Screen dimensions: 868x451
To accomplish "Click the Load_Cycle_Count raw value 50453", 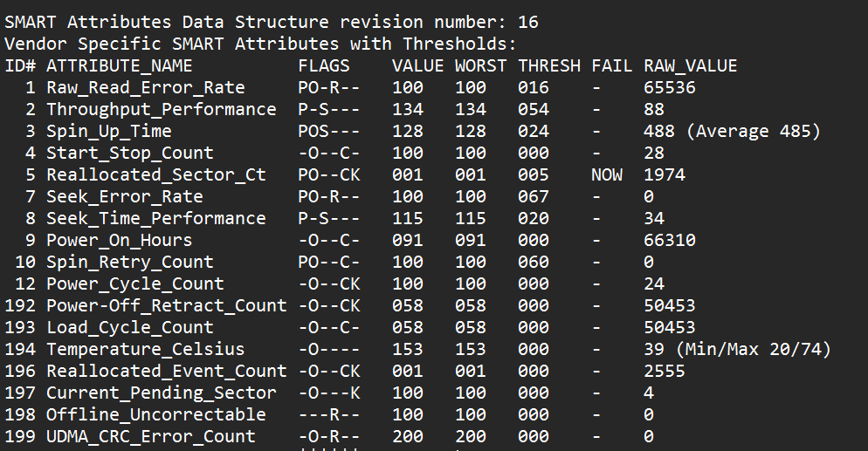I will [x=670, y=327].
